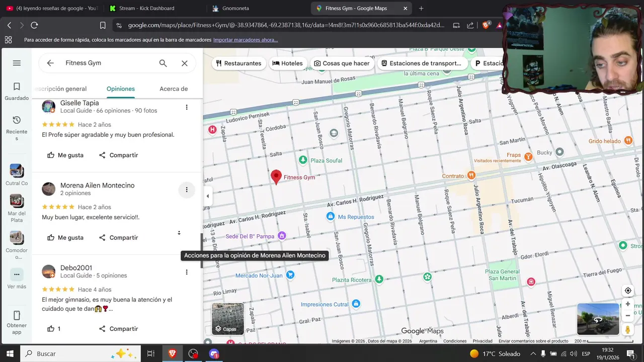This screenshot has height=362, width=644.
Task: Click Importar marcadores ahora link
Action: tap(246, 40)
